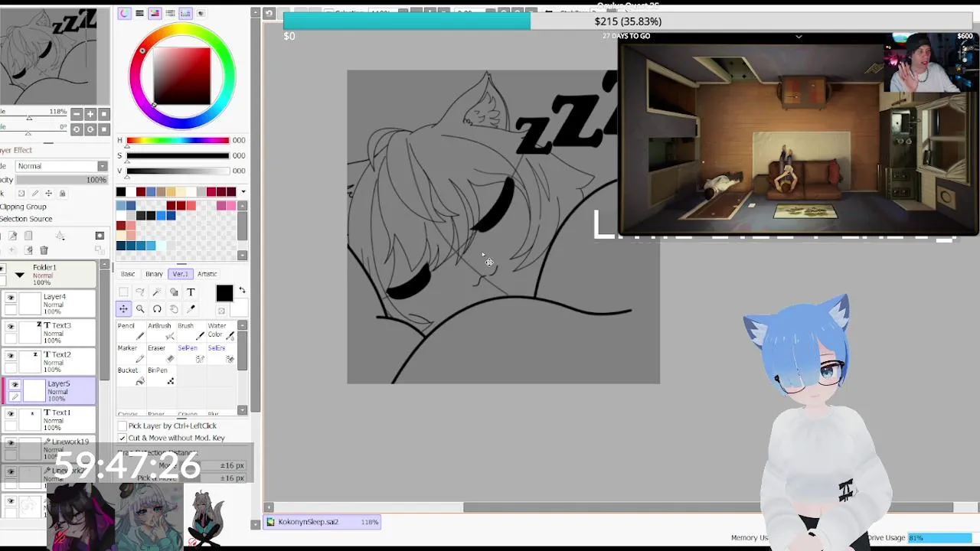Image resolution: width=980 pixels, height=551 pixels.
Task: Toggle the swatches panel button
Action: click(x=185, y=13)
